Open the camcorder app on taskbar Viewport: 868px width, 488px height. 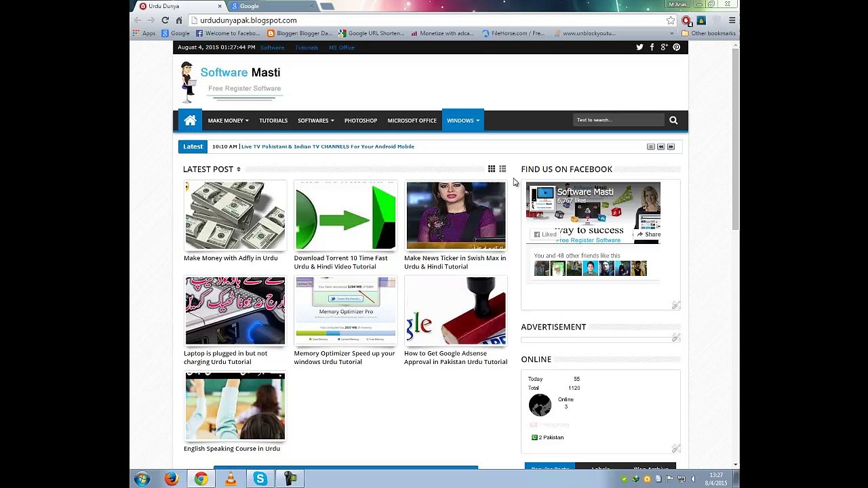coord(290,479)
